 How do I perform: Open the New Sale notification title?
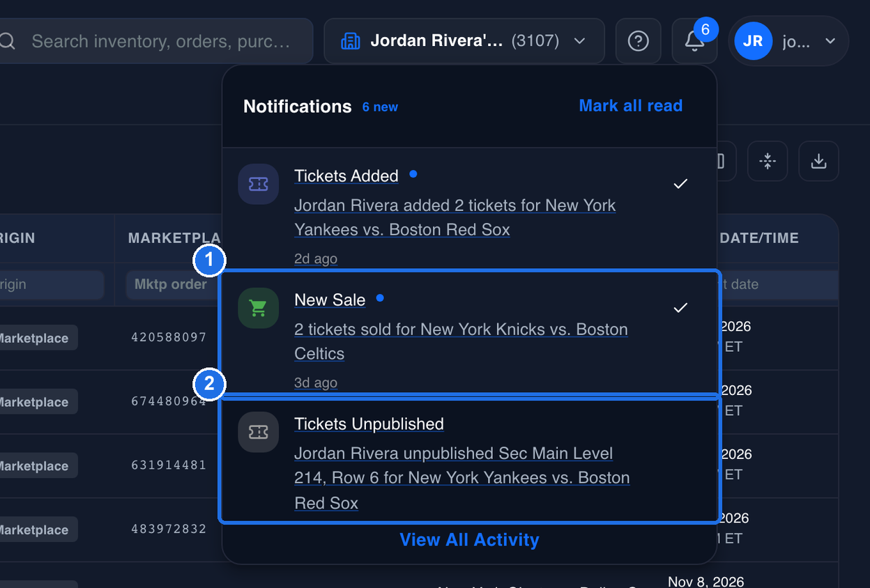pyautogui.click(x=330, y=300)
